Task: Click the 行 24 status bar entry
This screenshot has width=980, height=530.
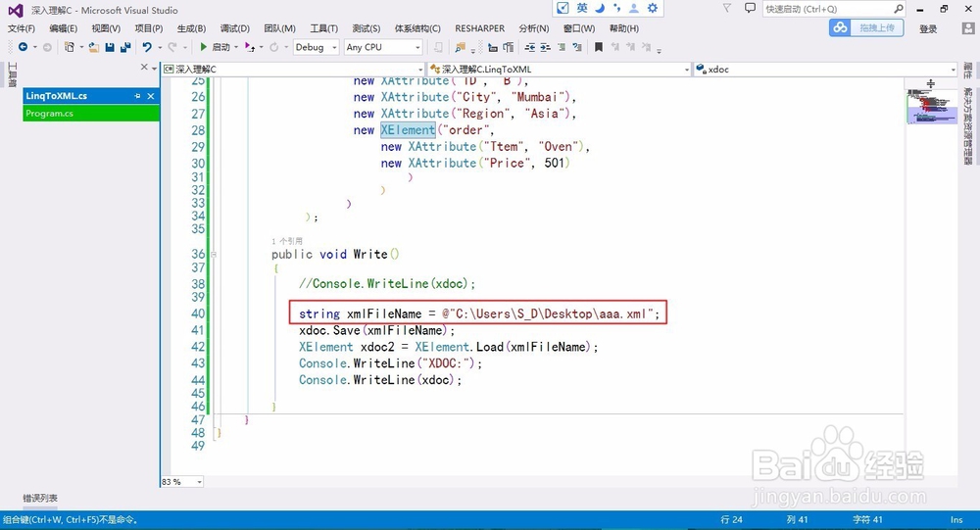Action: coord(731,520)
